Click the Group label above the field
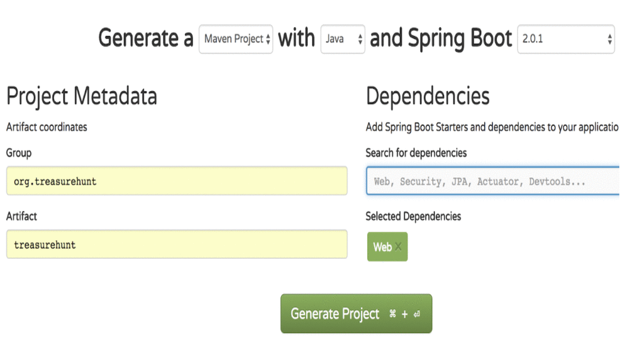The image size is (644, 362). coord(19,153)
